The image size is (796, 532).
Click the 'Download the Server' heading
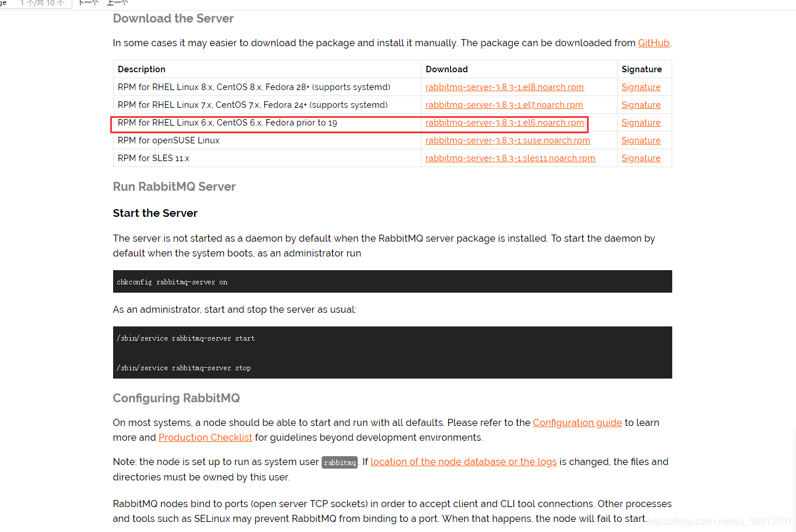tap(174, 18)
